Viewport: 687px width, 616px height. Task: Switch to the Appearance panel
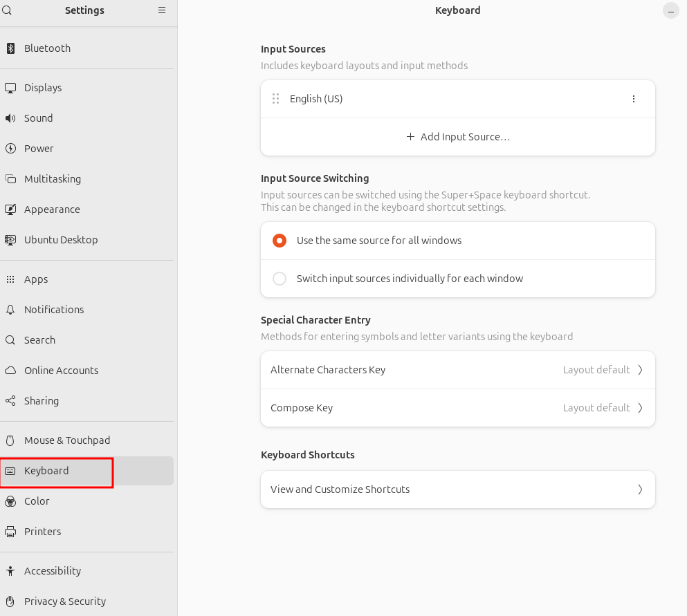coord(52,209)
